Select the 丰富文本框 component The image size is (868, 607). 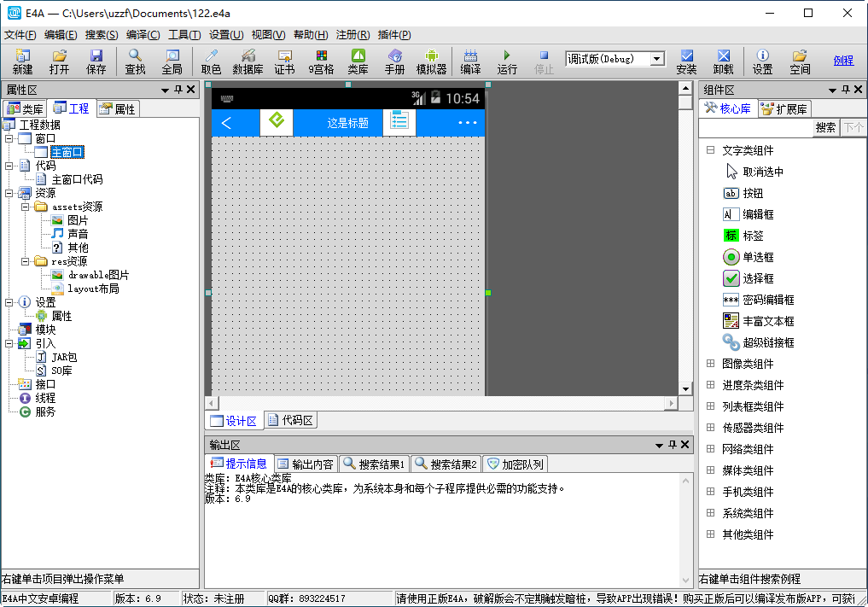[759, 321]
